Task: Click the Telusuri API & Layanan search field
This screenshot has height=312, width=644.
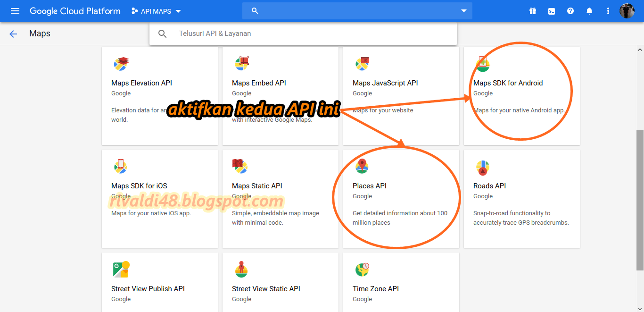Action: point(303,34)
